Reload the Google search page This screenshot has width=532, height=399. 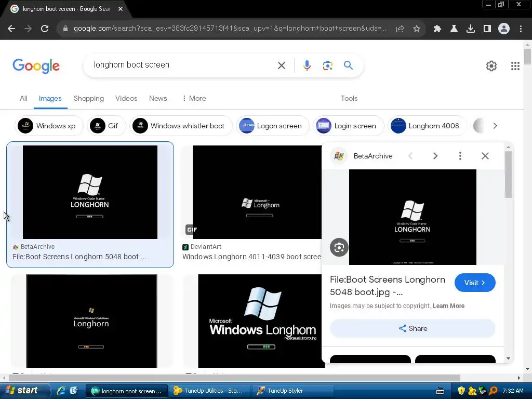tap(45, 29)
